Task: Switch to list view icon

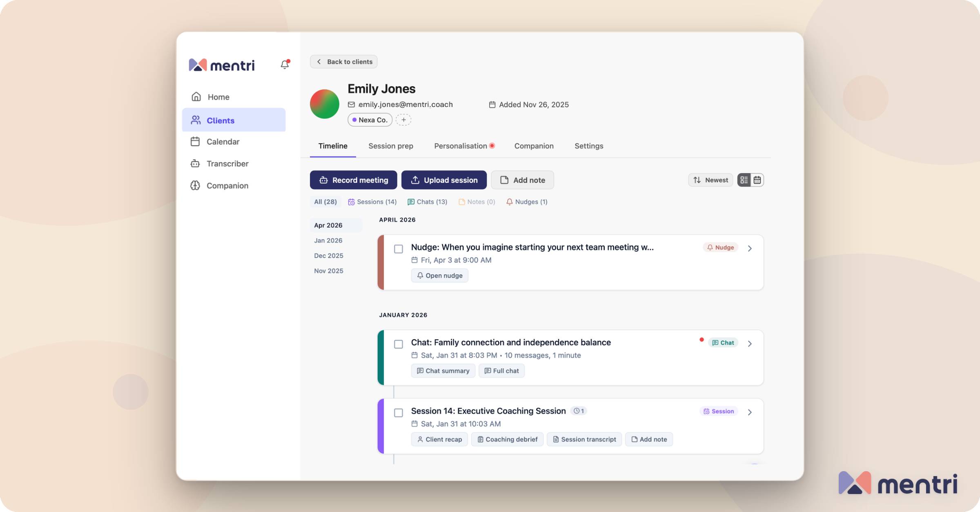Action: tap(744, 180)
